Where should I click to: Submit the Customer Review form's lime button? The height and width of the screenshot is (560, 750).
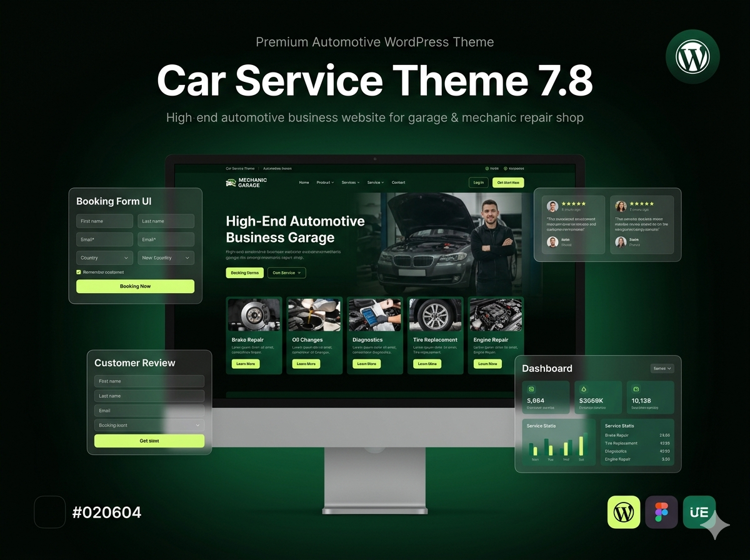coord(149,441)
